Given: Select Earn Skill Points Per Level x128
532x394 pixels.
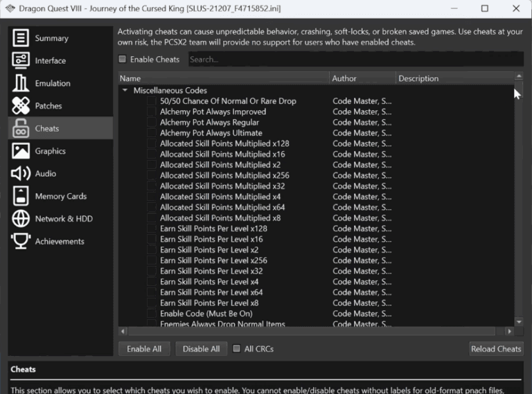Looking at the screenshot, I should (316, 229).
